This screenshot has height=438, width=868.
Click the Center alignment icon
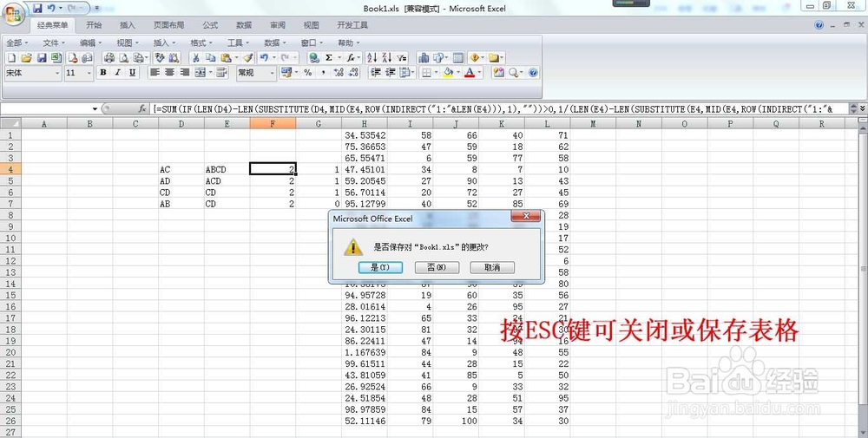click(169, 73)
